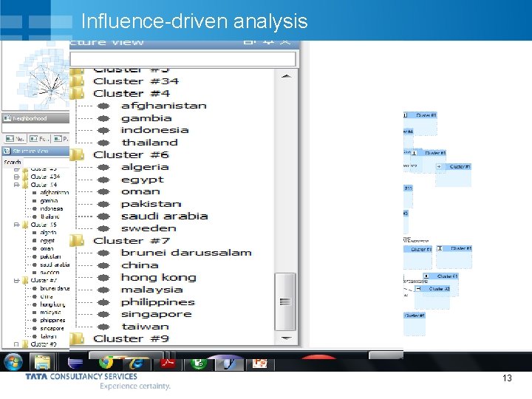This screenshot has width=532, height=399.
Task: Click the vertical scrollbar thumb in enlarged tree
Action: pos(285,301)
